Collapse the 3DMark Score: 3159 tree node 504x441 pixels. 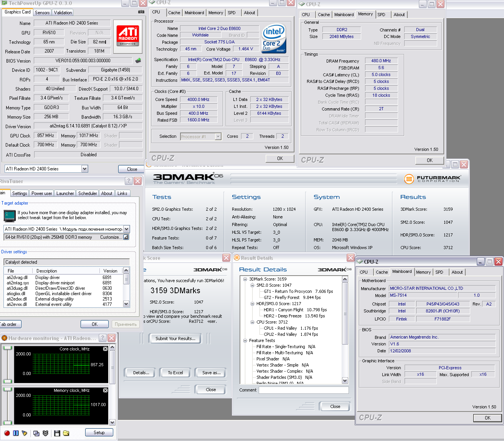pyautogui.click(x=245, y=279)
